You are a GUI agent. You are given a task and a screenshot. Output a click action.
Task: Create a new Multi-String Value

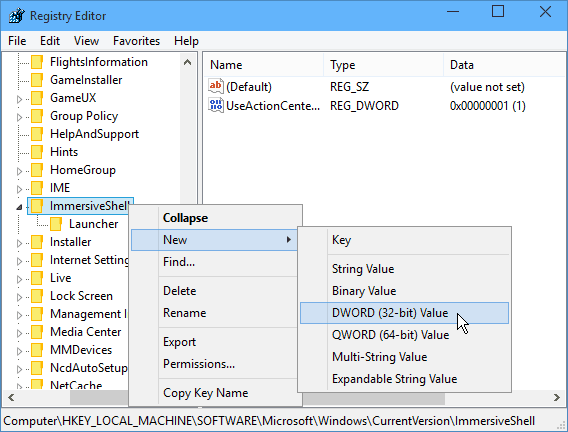404,357
